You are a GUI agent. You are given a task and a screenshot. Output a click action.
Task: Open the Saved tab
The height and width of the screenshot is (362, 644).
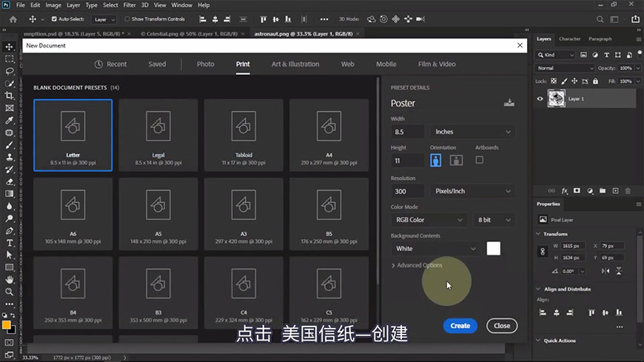(x=157, y=64)
